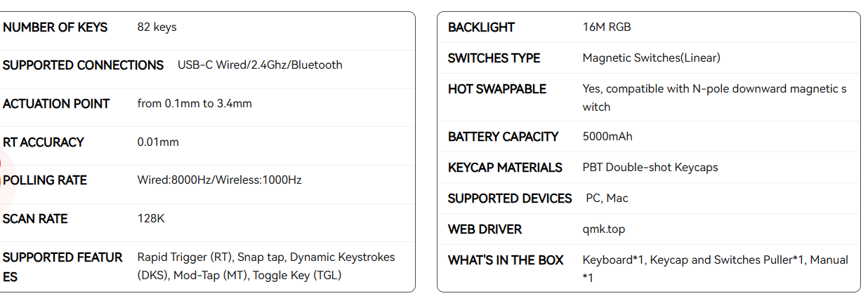Click the 0.1mm to 3.4mm actuation value
The height and width of the screenshot is (296, 868).
pyautogui.click(x=195, y=104)
